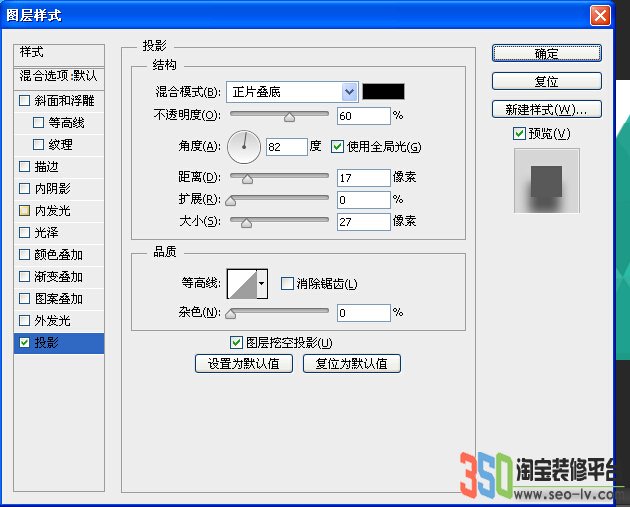Select 混合选项:默认 entry
The height and width of the screenshot is (507, 630).
[59, 78]
